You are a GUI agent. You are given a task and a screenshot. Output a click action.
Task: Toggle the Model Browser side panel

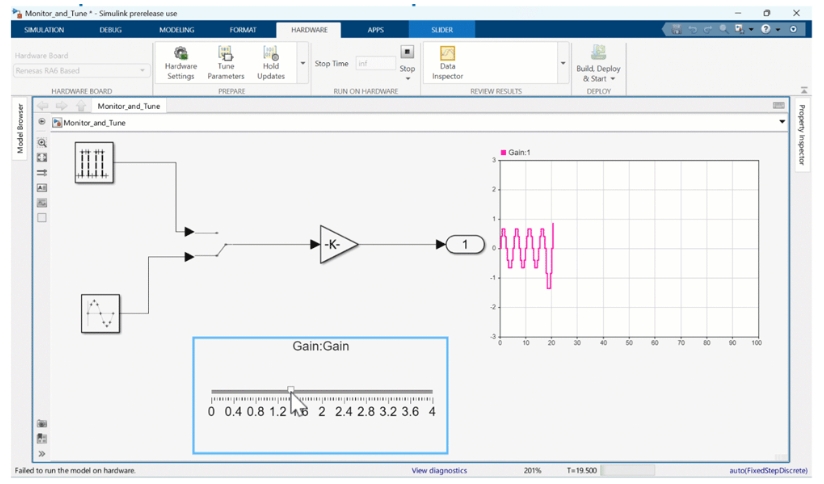click(x=20, y=129)
